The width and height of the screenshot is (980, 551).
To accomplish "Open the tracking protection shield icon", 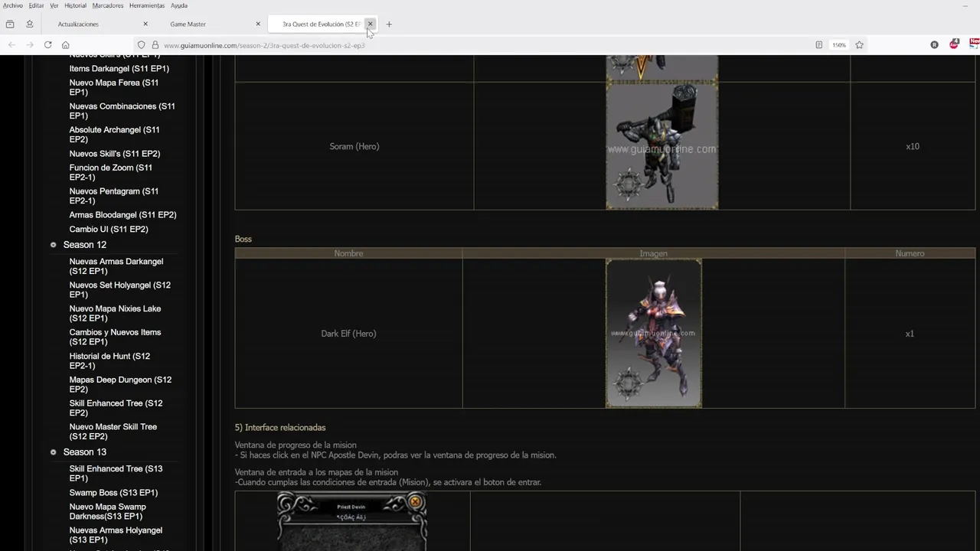I will 141,45.
